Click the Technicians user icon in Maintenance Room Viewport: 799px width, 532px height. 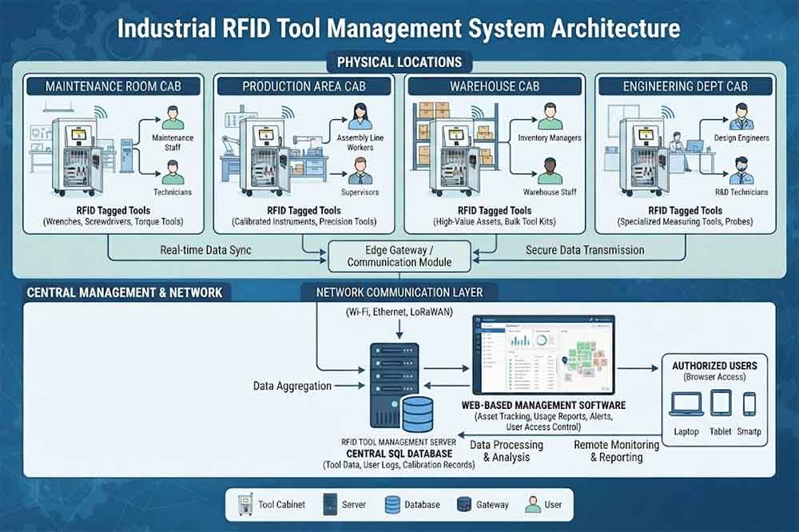[173, 173]
